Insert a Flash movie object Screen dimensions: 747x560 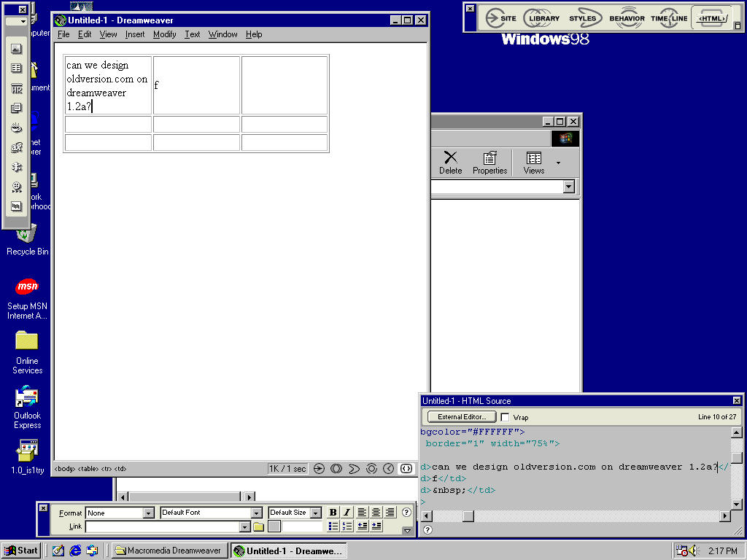[16, 187]
